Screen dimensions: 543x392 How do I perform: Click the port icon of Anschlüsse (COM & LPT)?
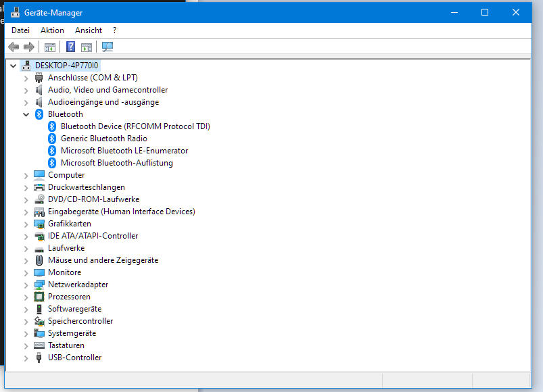39,78
